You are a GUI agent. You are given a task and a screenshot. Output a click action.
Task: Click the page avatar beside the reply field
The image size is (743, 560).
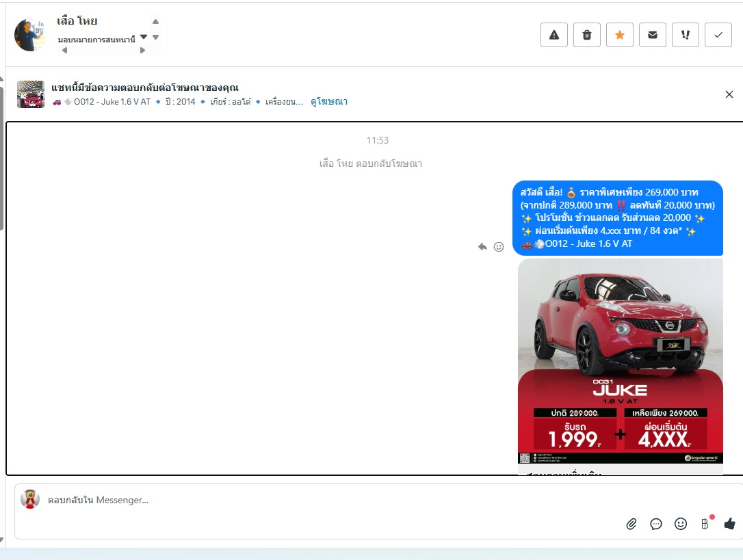30,499
